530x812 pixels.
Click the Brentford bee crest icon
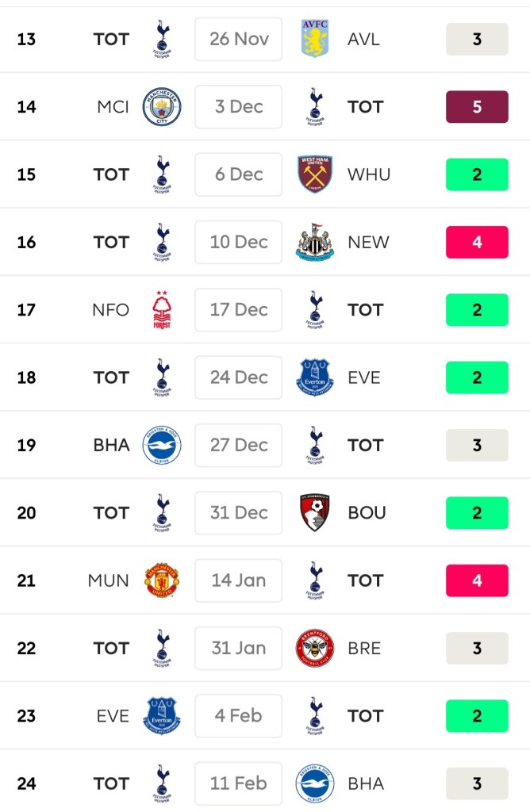(x=315, y=648)
